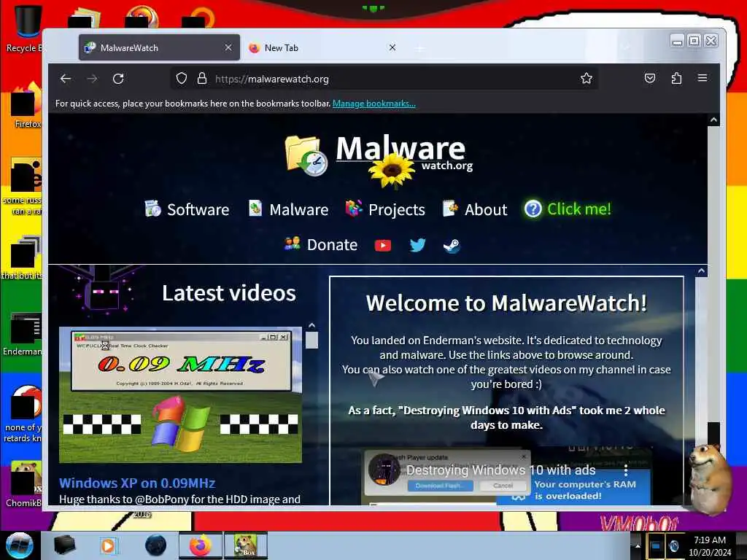Click the Manage bookmarks link
Viewport: 747px width, 560px height.
374,104
